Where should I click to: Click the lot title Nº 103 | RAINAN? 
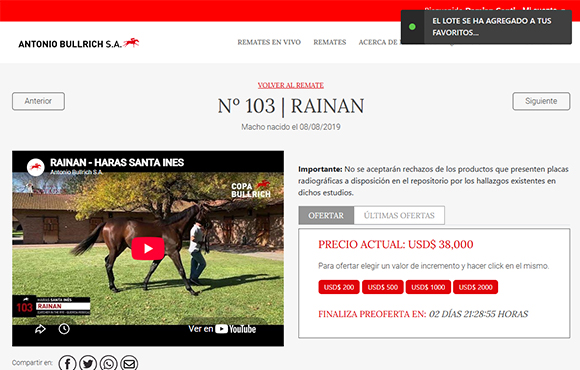click(x=291, y=106)
